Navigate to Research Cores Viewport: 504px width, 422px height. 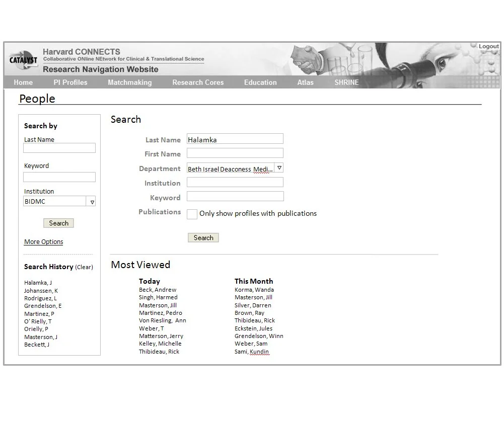pos(198,82)
